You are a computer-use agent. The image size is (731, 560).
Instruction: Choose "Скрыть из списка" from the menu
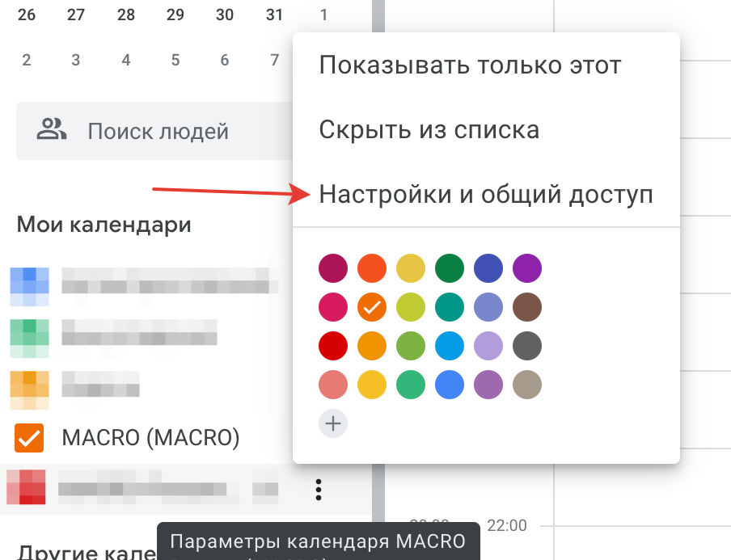point(429,129)
